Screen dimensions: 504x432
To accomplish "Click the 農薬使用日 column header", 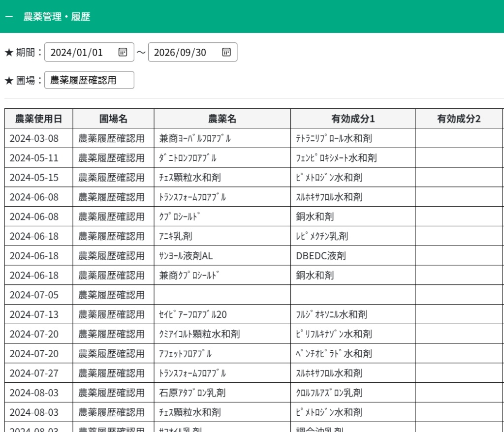I will 38,119.
